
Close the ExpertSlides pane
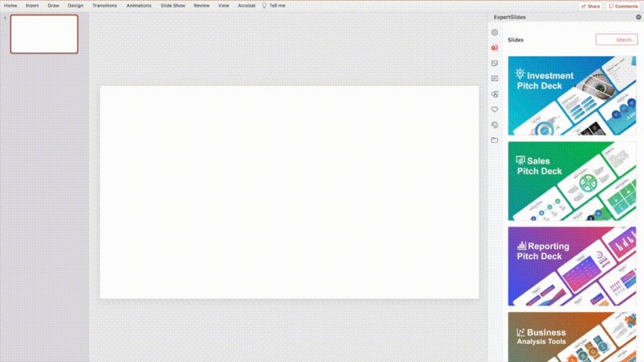(x=638, y=17)
